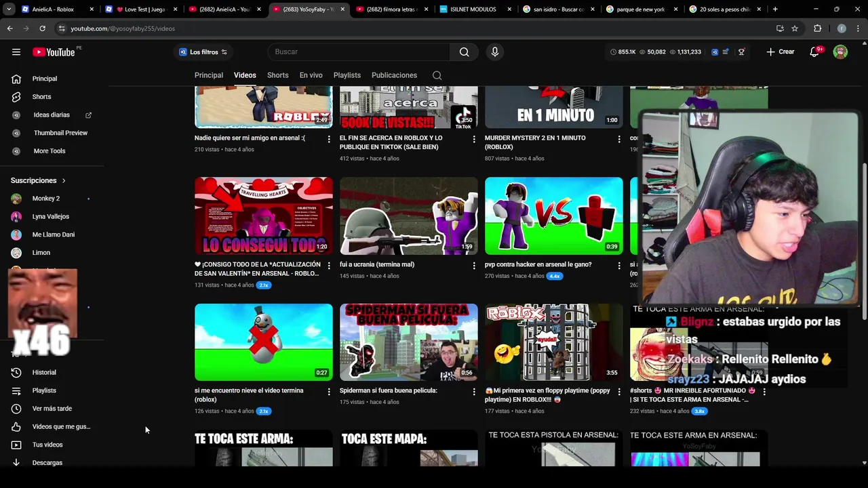
Task: Open the YouTube hamburger guide menu
Action: (x=16, y=52)
